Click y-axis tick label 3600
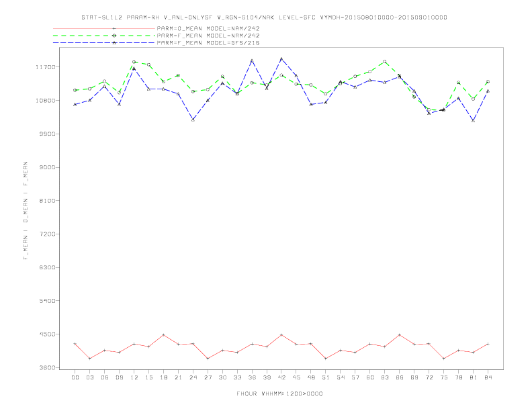Image resolution: width=532 pixels, height=411 pixels. coord(47,368)
